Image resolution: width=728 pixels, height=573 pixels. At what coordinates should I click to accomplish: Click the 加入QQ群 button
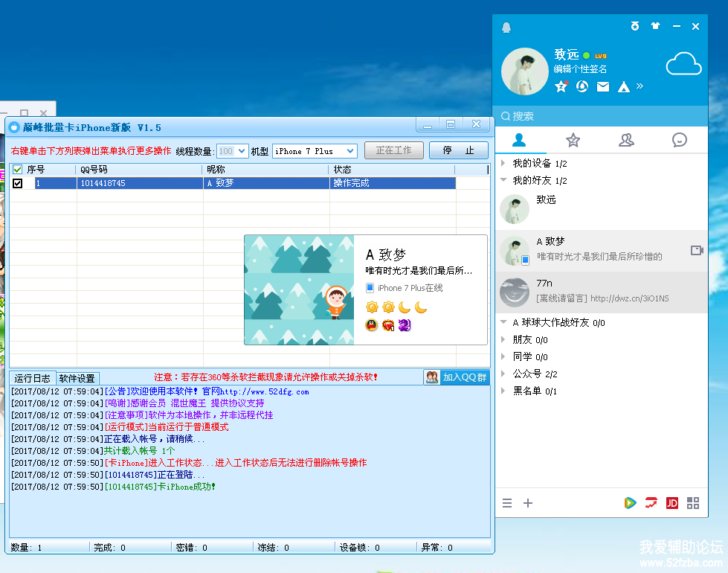pos(457,377)
